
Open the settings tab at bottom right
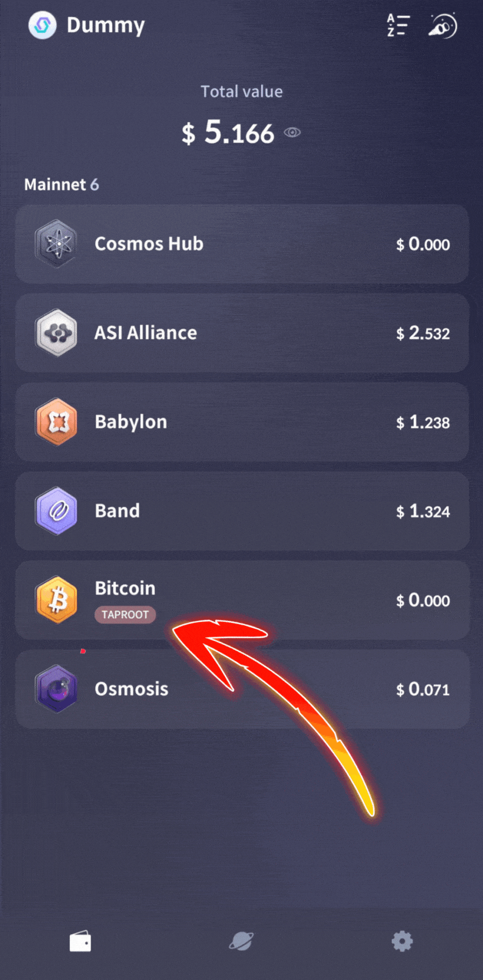tap(402, 941)
